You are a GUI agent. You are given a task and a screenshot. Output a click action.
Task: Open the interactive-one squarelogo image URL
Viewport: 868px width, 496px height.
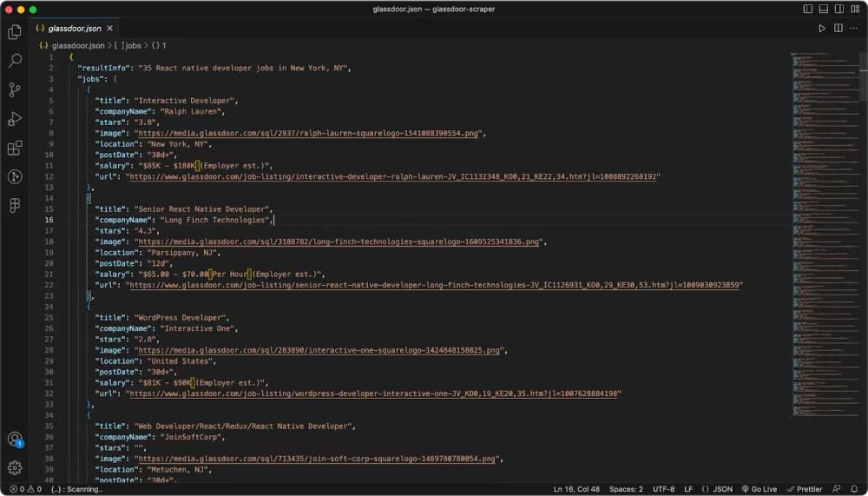(319, 350)
